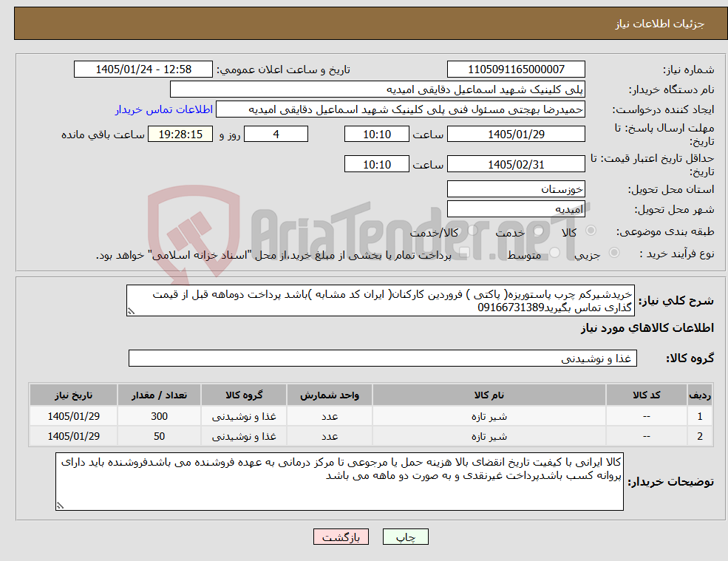The width and height of the screenshot is (728, 561).
Task: Click date 1405/01/29 in row 2
Action: point(73,436)
